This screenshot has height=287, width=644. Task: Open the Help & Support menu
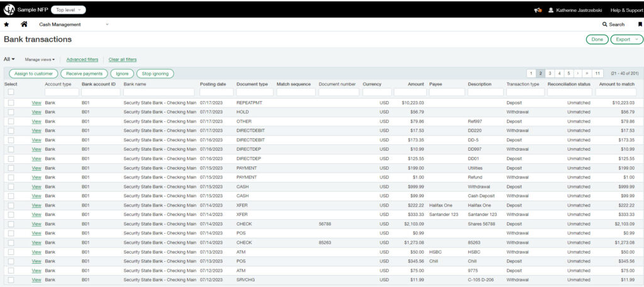(621, 10)
